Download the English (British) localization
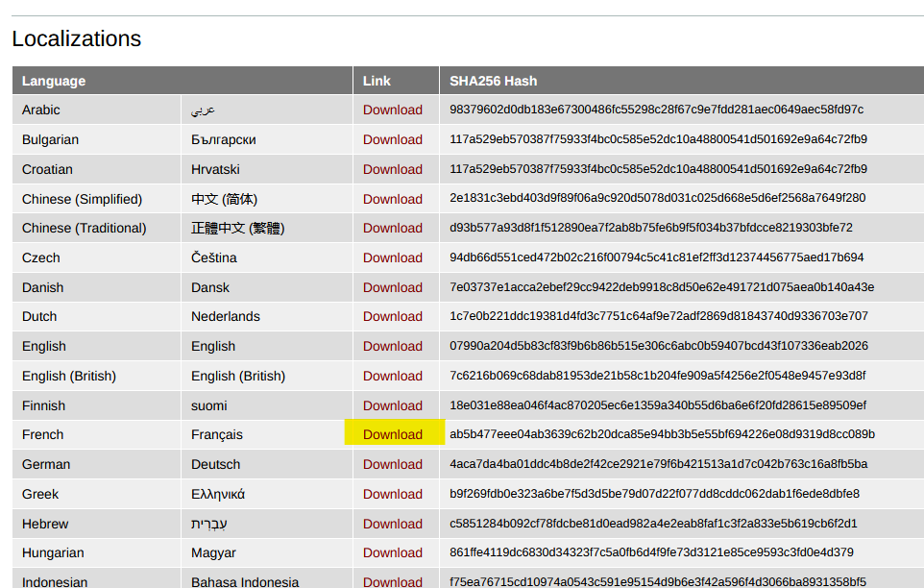924x588 pixels. pyautogui.click(x=392, y=376)
